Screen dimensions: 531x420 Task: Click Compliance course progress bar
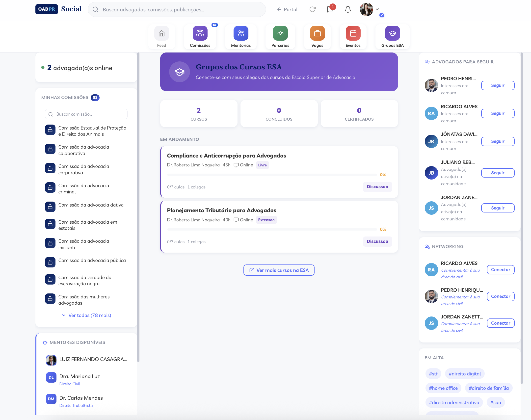(x=272, y=175)
